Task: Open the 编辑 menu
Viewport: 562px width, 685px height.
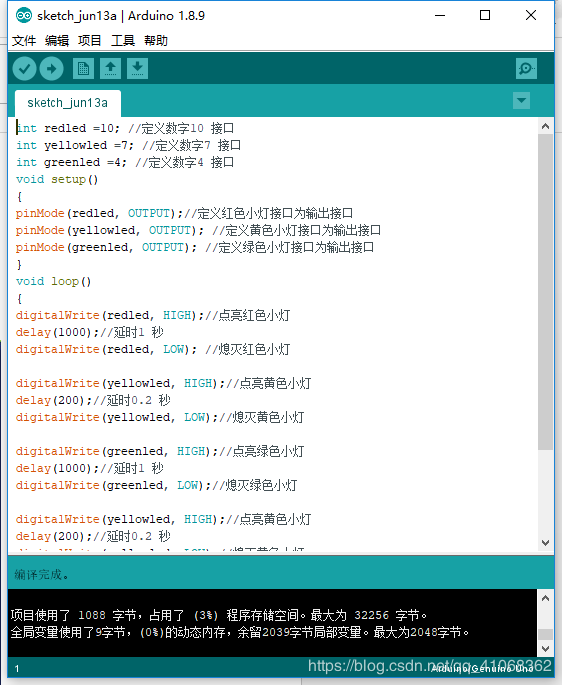Action: [x=57, y=41]
